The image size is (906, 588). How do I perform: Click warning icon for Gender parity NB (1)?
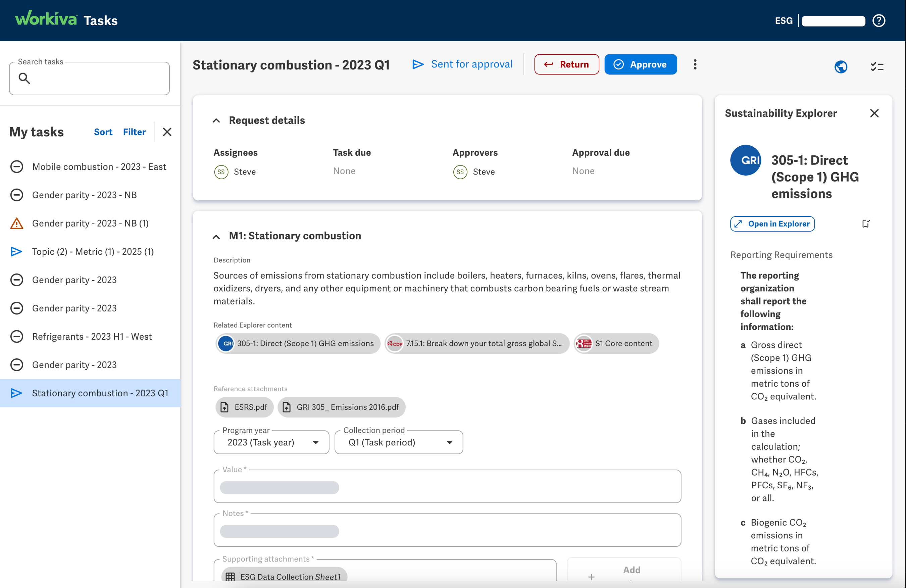click(17, 223)
